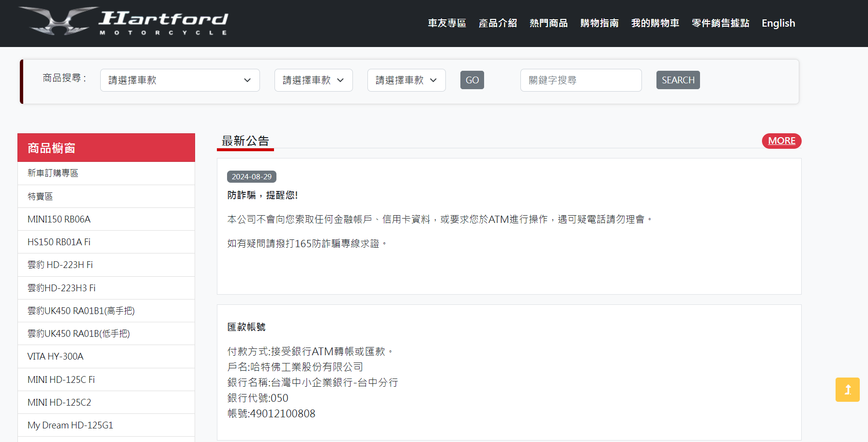Click the 銀行代號:050 line

258,398
